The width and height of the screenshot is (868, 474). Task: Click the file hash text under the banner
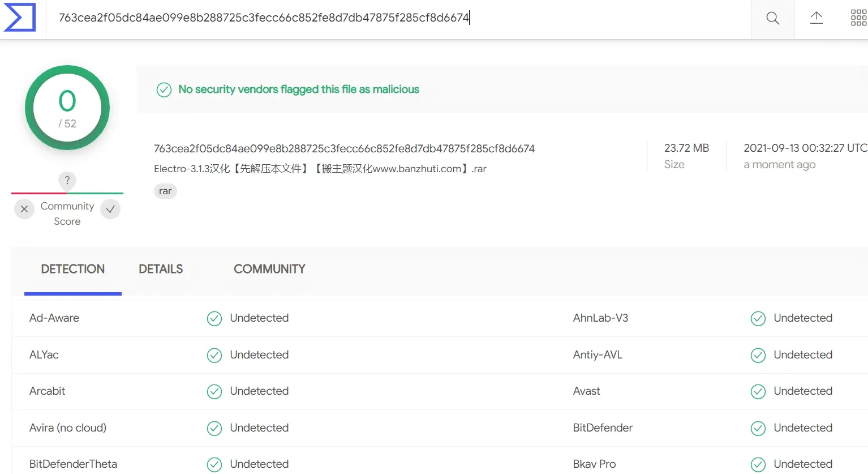tap(344, 149)
